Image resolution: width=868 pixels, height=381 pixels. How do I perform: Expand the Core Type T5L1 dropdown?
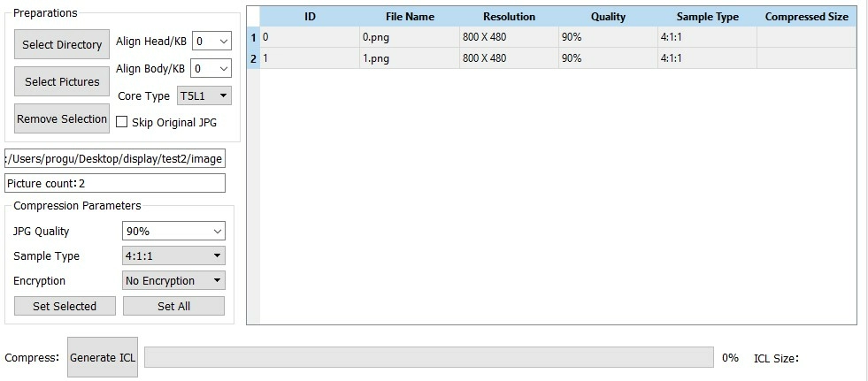point(204,95)
